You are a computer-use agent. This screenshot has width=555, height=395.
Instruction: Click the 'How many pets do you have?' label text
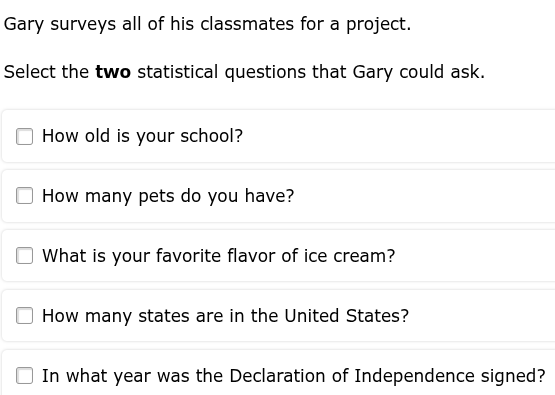(168, 196)
